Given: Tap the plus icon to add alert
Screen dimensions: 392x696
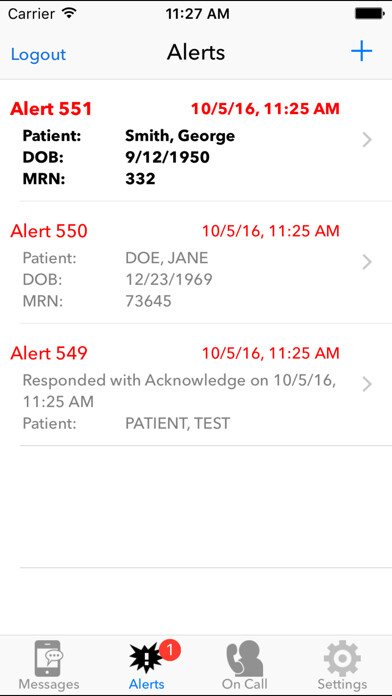Looking at the screenshot, I should pos(361,51).
